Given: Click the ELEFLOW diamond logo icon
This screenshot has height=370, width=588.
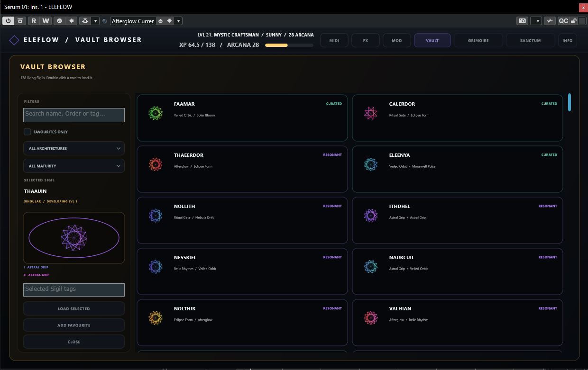Looking at the screenshot, I should coord(14,40).
